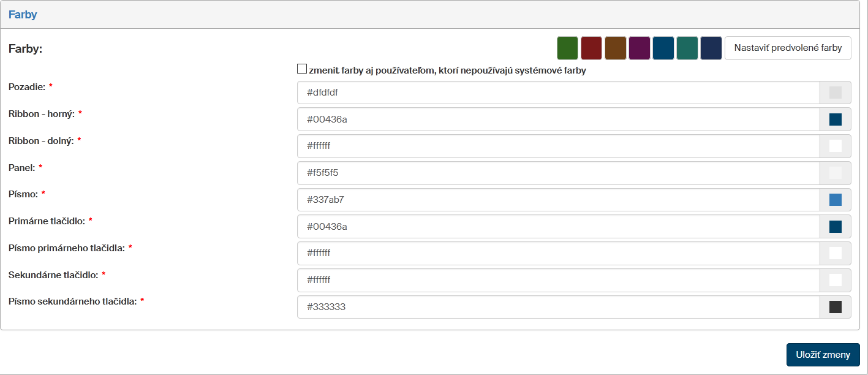Open color picker for Písmo
The height and width of the screenshot is (375, 868).
[x=835, y=200]
